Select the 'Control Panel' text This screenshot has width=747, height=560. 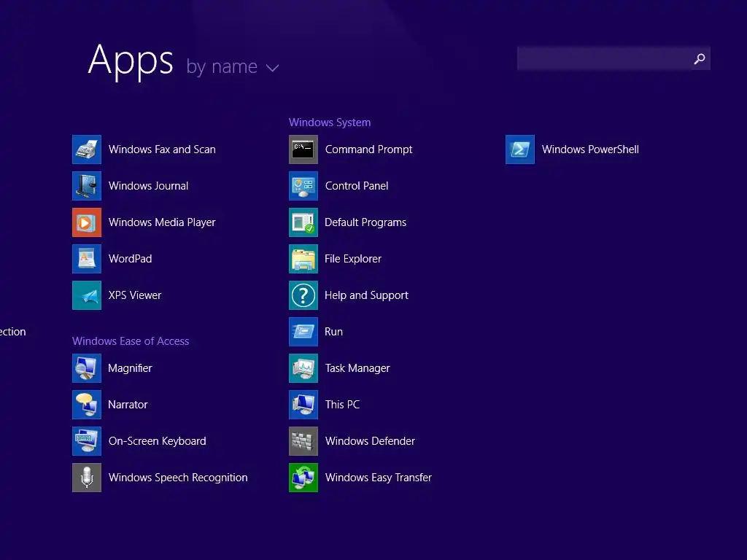pos(356,186)
